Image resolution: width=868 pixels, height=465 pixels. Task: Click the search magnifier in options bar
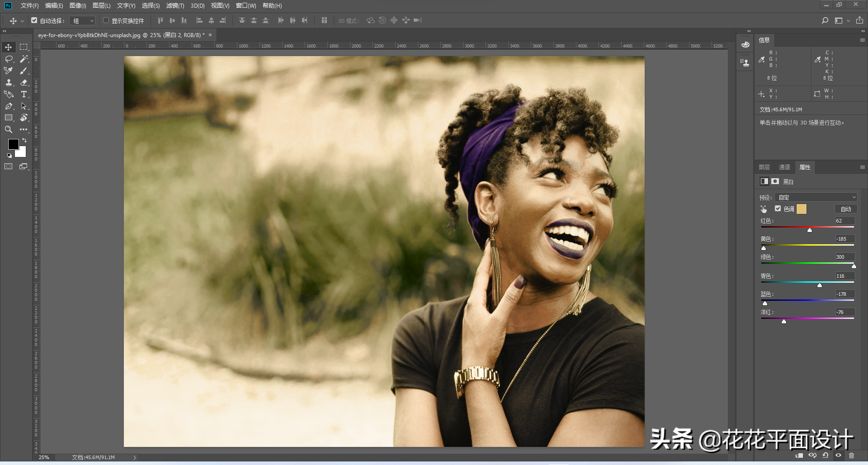[x=825, y=20]
